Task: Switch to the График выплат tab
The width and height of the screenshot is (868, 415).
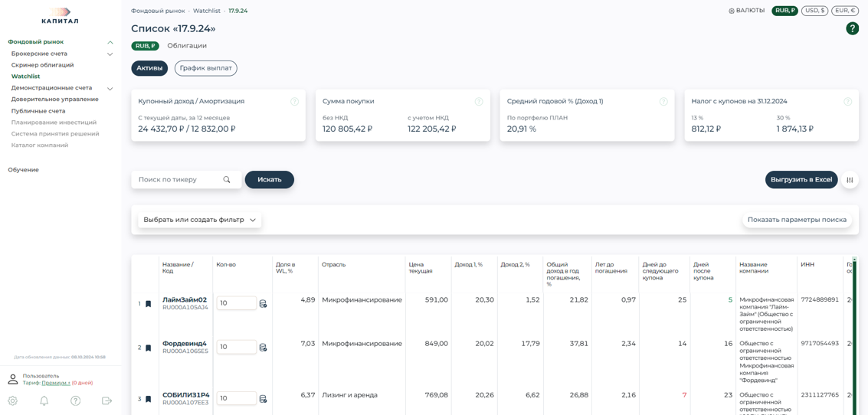Action: (205, 68)
